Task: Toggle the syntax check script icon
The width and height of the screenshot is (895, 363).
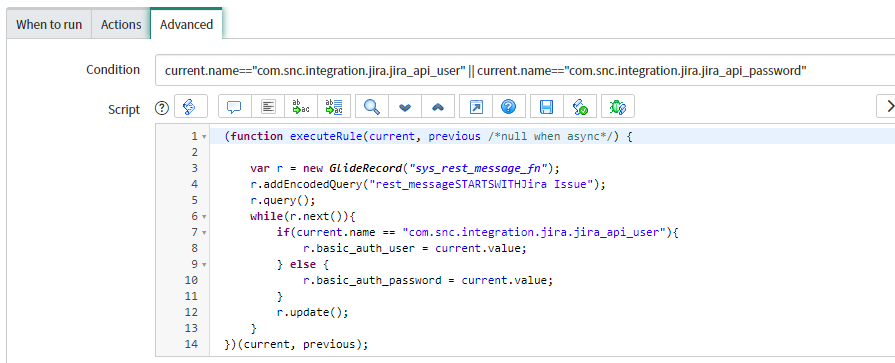Action: 580,107
